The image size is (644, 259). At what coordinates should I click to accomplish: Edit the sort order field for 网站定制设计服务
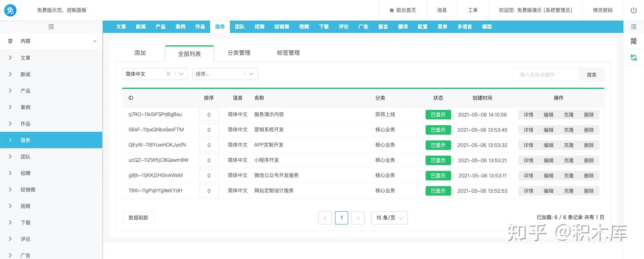[x=209, y=191]
